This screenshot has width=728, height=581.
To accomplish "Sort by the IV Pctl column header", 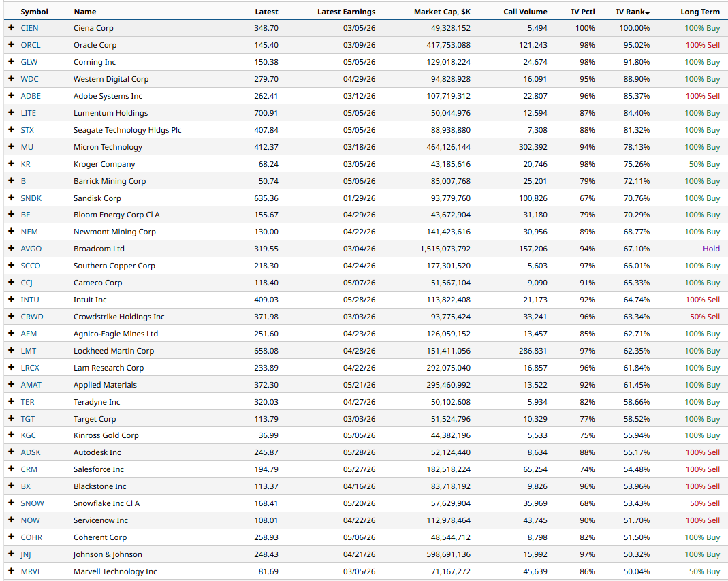I will [583, 12].
